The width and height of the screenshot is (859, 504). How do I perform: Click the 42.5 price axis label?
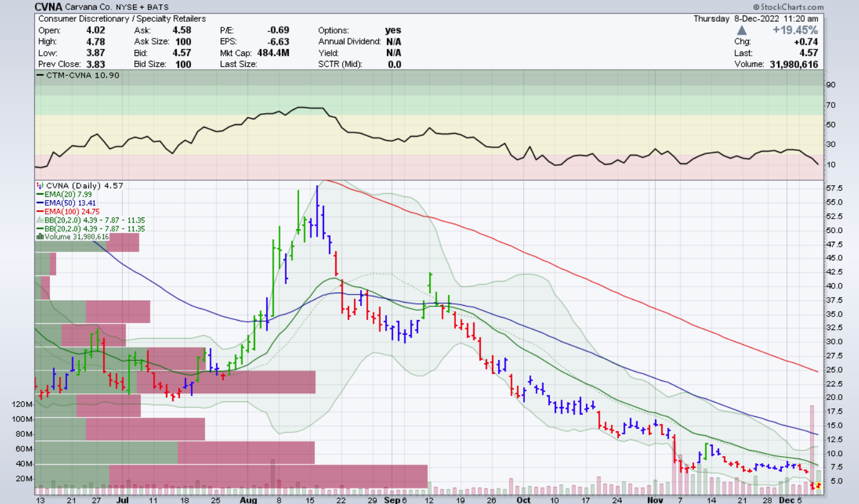coord(834,272)
